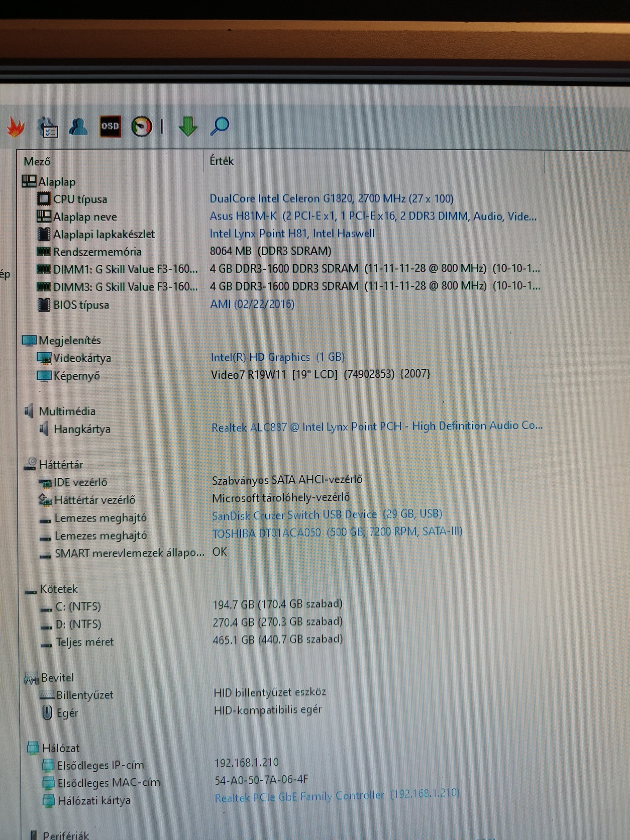Open the gauge benchmark icon

(x=142, y=127)
